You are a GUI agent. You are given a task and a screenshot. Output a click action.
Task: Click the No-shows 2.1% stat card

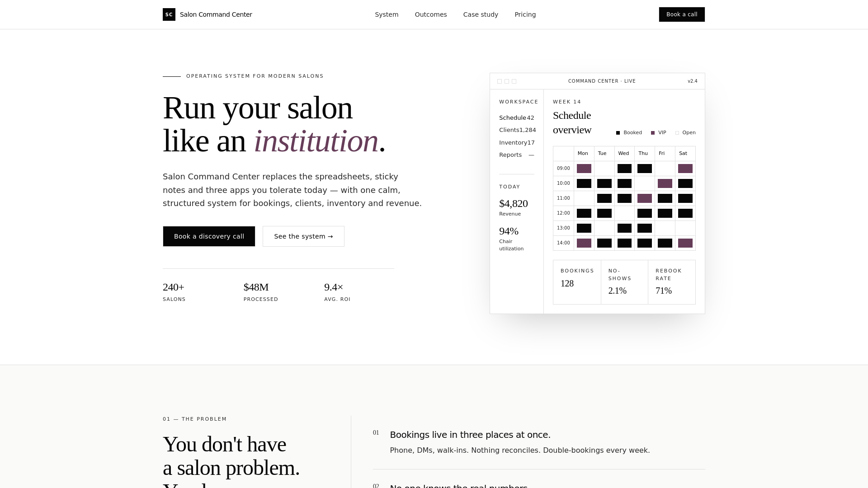[x=625, y=282]
